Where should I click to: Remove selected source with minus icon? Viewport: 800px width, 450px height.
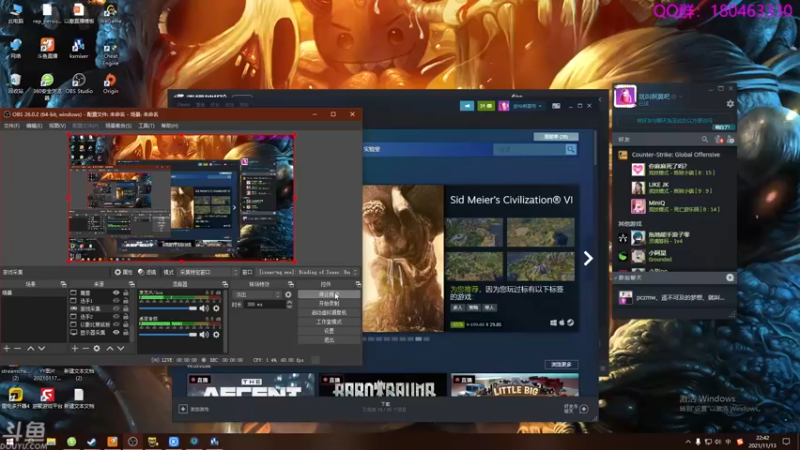tap(85, 348)
